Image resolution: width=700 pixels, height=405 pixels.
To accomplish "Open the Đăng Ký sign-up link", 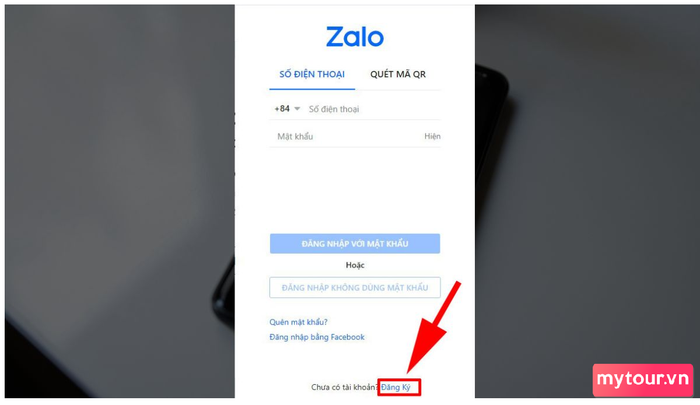I will 396,387.
